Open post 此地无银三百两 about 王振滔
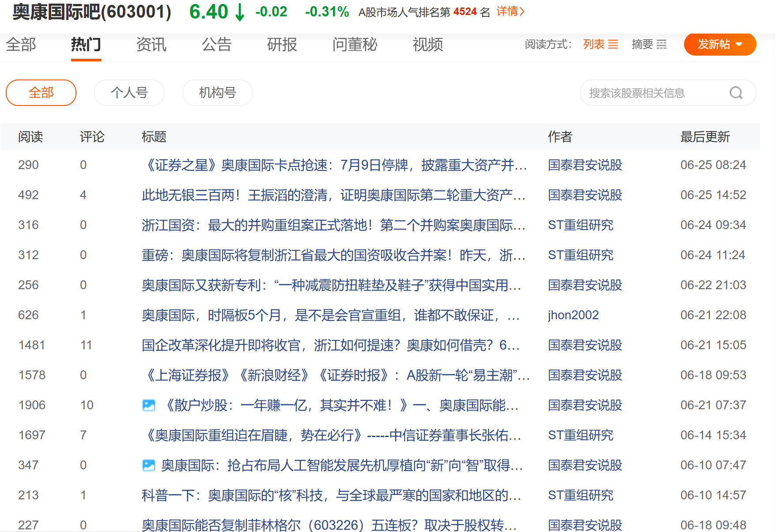Screen dimensions: 775x532 click(x=333, y=195)
